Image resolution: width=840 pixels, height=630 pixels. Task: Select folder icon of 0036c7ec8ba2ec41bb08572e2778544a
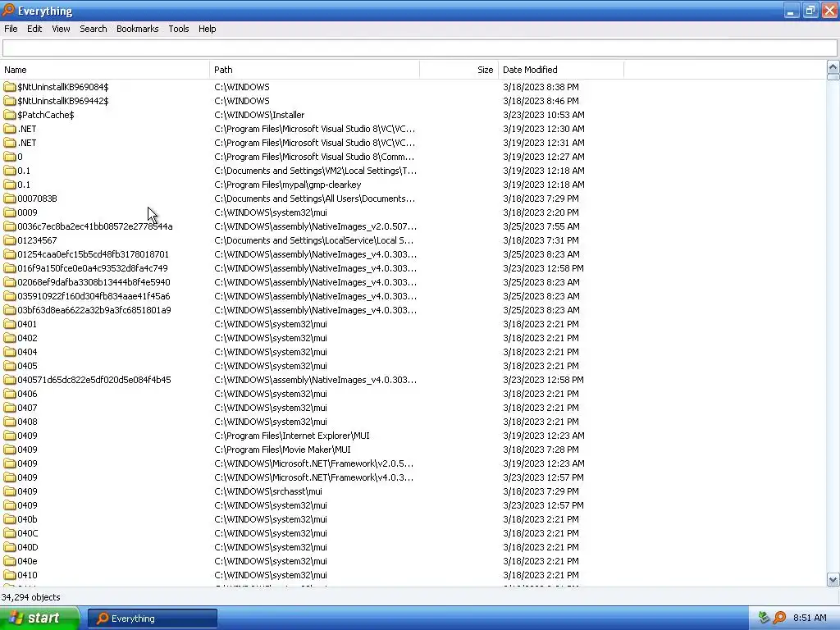click(x=10, y=226)
